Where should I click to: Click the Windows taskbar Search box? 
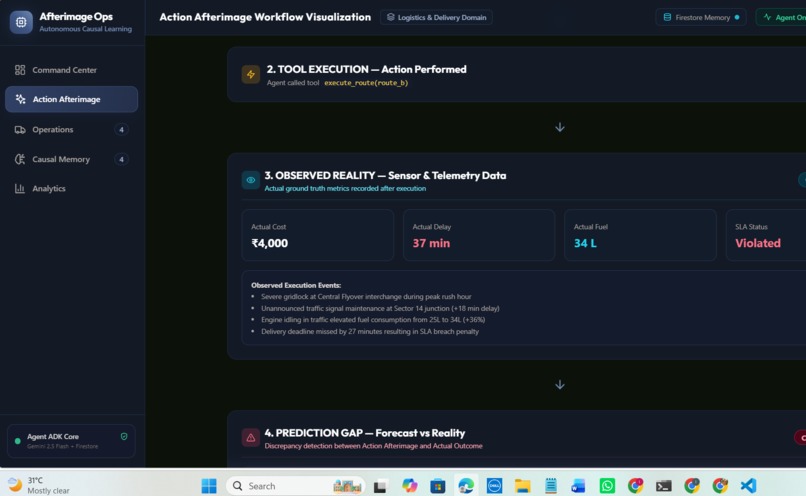tap(296, 486)
